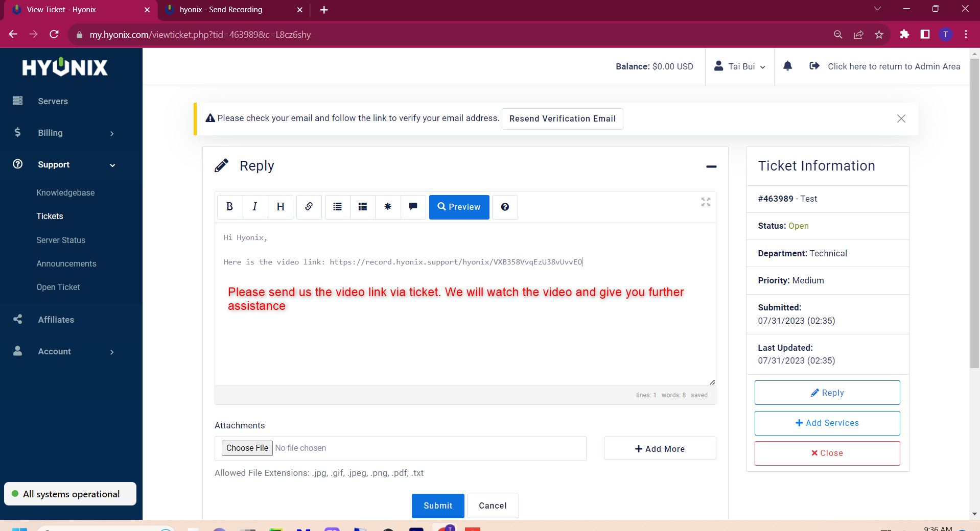This screenshot has width=980, height=531.
Task: Click Resend Verification Email button
Action: 562,118
